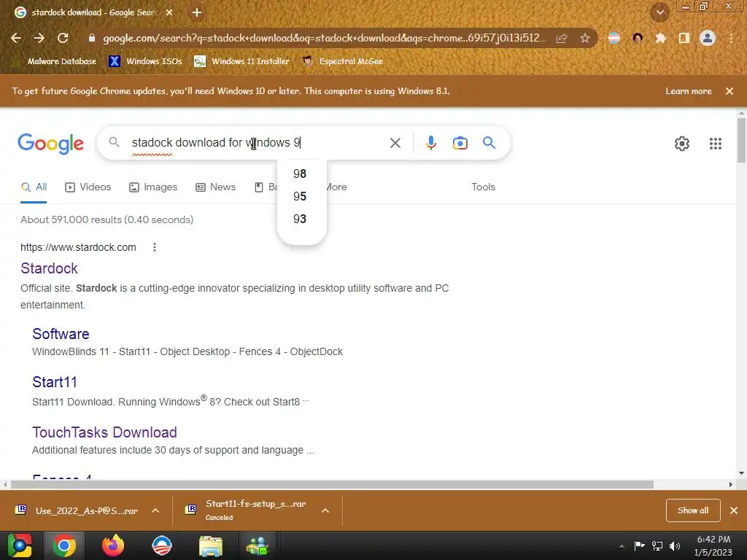
Task: Reload the current page
Action: point(63,38)
